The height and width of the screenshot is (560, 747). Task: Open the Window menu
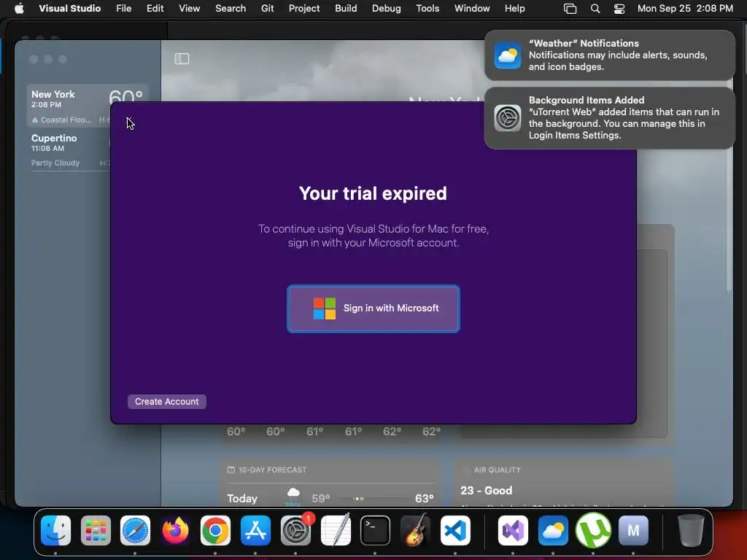point(472,8)
